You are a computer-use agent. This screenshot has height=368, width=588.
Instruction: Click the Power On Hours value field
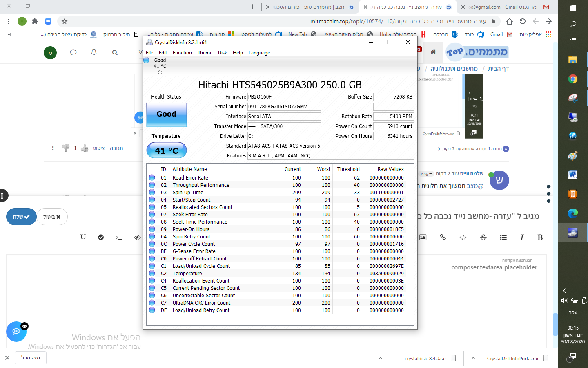[x=394, y=136]
